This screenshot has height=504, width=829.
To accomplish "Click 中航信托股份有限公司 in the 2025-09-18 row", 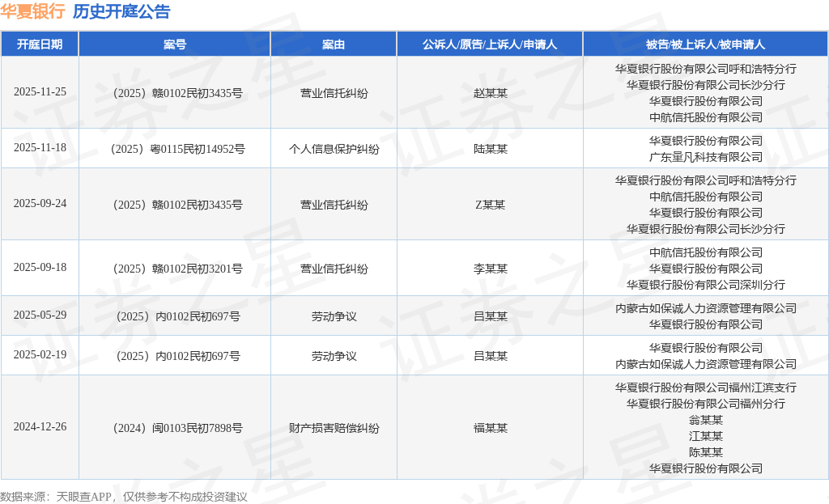I will coord(706,252).
